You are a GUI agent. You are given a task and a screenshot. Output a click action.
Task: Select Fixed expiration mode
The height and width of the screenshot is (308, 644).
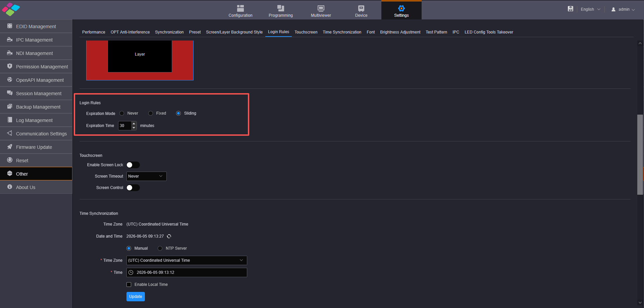151,113
